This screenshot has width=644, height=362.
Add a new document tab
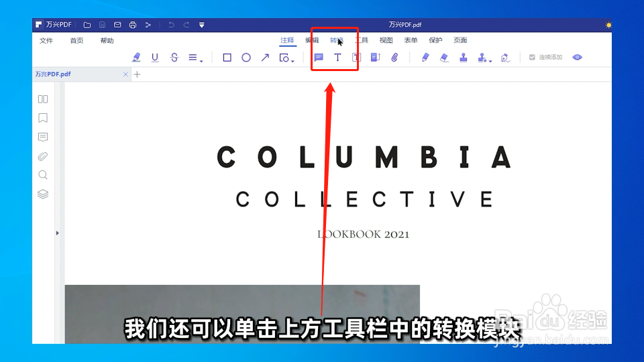click(137, 74)
